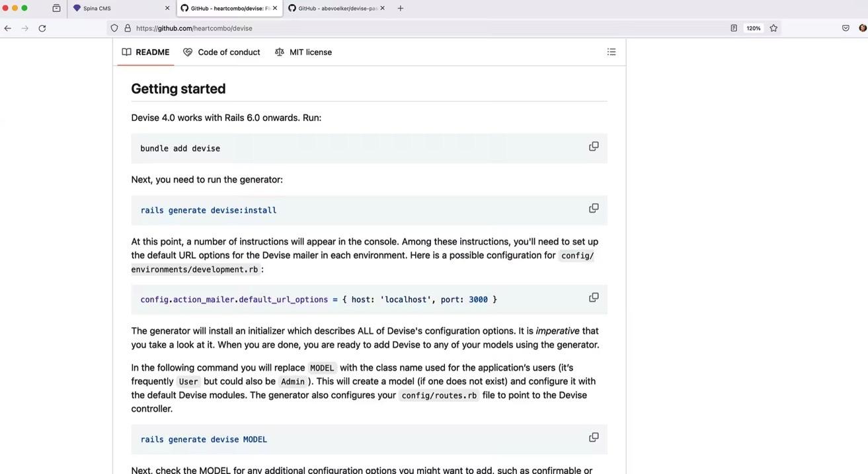The image size is (868, 474).
Task: Bookmark this page with the star icon
Action: [773, 28]
